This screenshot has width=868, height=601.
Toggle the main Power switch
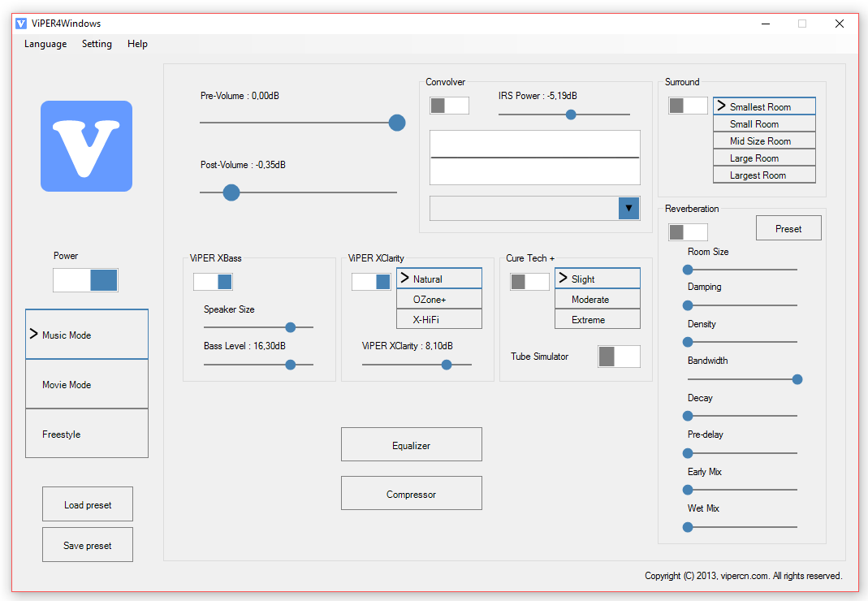(85, 280)
